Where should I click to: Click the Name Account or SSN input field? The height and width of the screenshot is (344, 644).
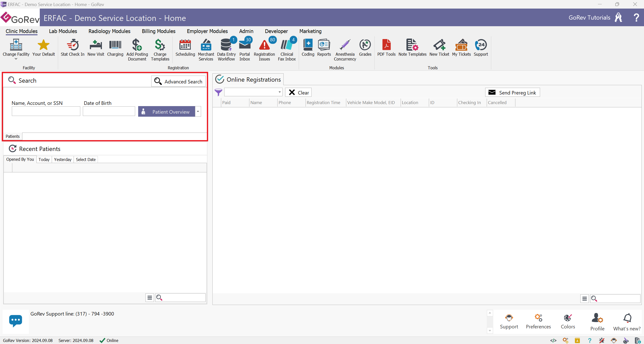point(46,112)
